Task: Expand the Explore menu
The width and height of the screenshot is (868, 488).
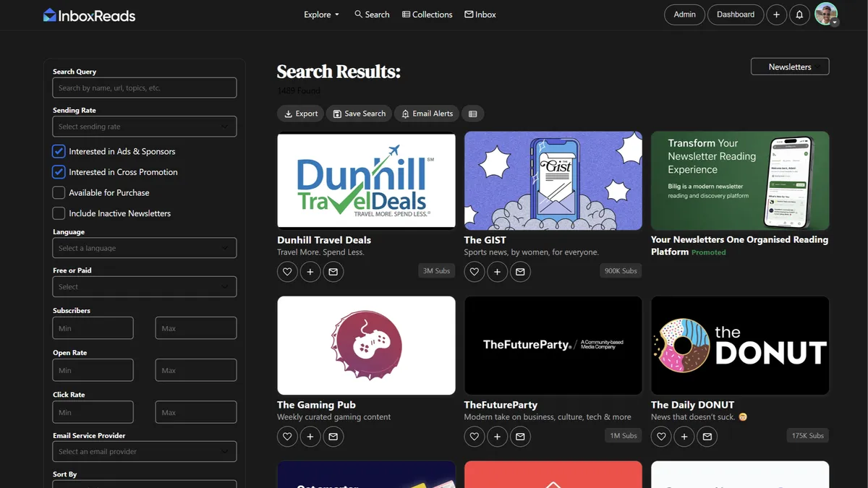Action: coord(322,14)
